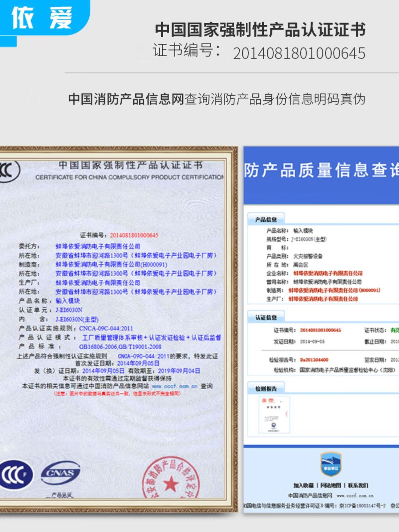This screenshot has height=532, width=399.
Task: Click the www.cccf.com.cn URL on the certificate
Action: 175,386
